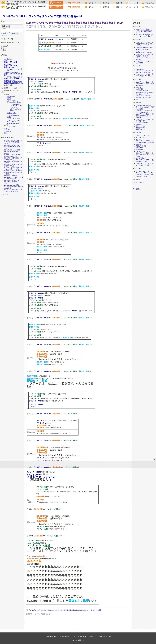
Task: Open the テストボックス link
Action: pyautogui.click(x=9, y=131)
